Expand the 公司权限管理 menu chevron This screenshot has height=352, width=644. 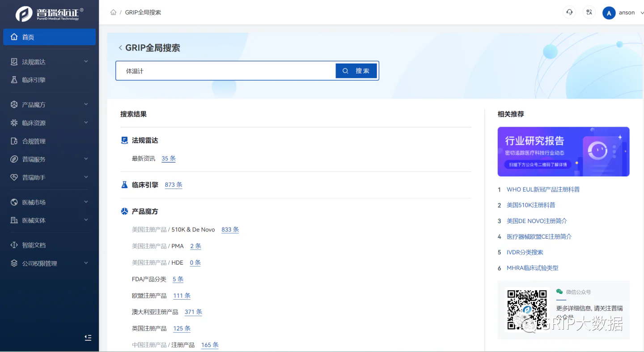pos(86,263)
